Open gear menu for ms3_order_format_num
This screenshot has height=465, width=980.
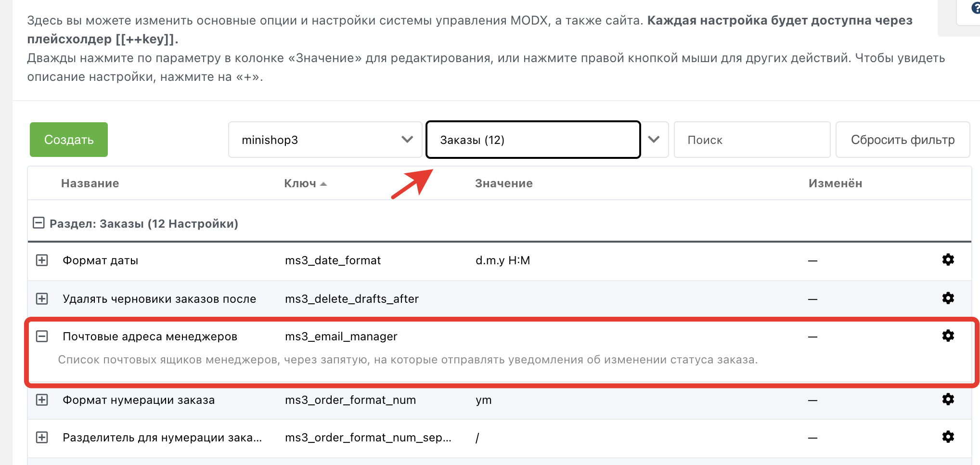coord(948,400)
